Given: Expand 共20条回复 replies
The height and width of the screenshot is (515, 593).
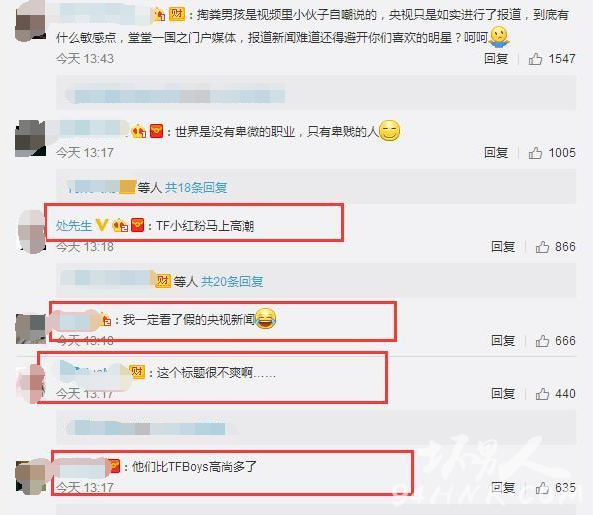Looking at the screenshot, I should (232, 281).
